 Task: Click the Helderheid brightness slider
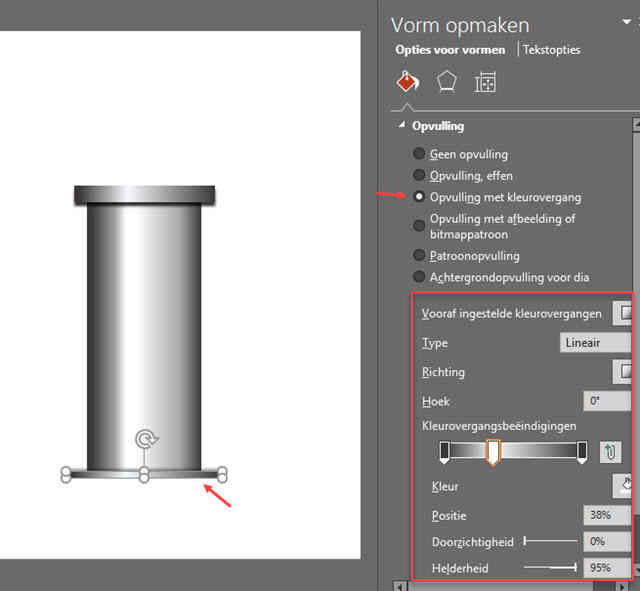click(x=550, y=567)
